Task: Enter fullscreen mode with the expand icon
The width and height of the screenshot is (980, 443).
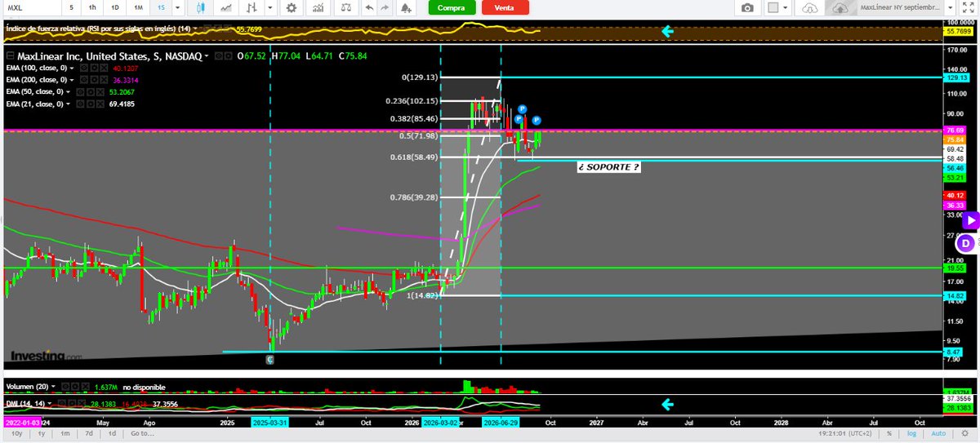Action: pyautogui.click(x=968, y=7)
